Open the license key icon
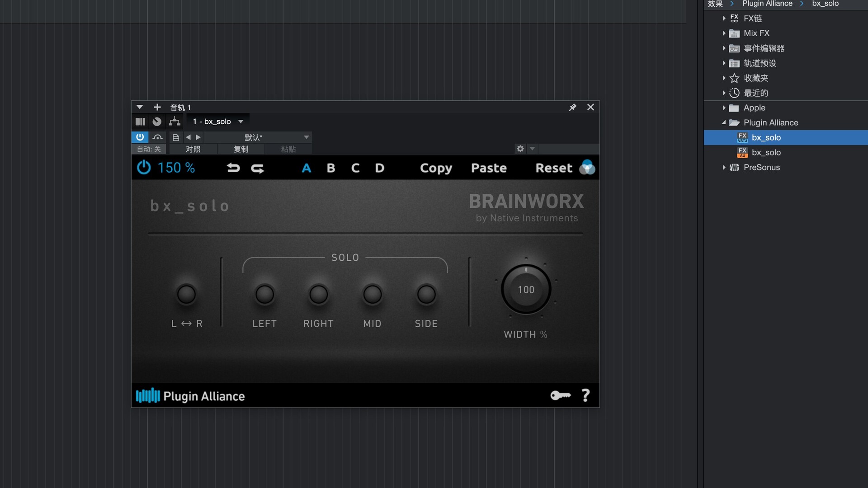 (561, 395)
